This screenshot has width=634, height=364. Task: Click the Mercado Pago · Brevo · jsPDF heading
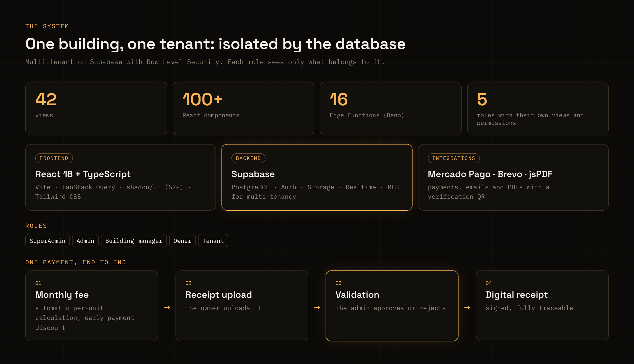(490, 174)
